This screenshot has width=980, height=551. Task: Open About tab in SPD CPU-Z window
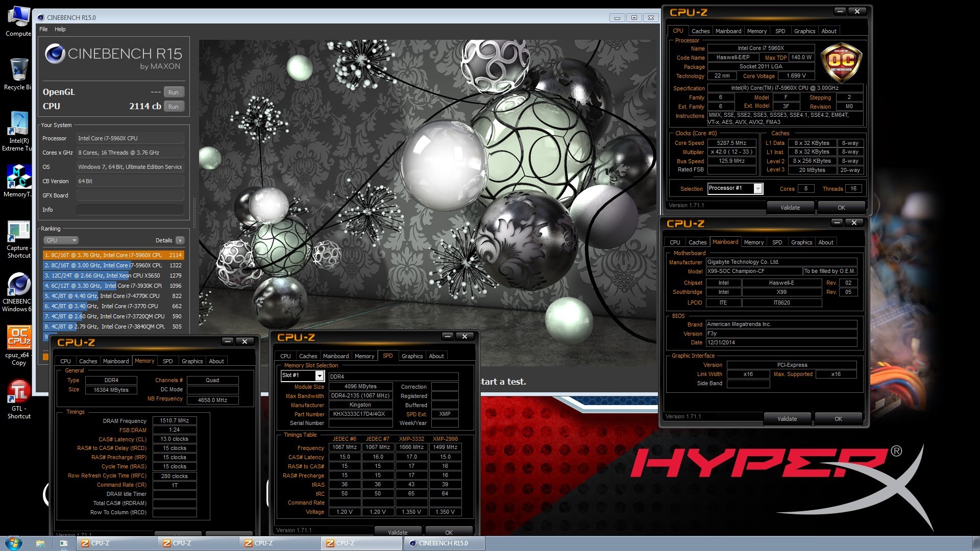[x=436, y=356]
